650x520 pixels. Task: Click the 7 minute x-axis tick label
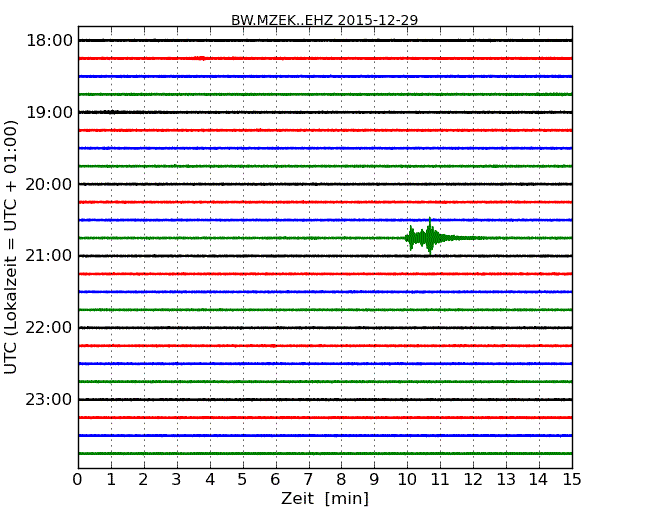pos(308,480)
